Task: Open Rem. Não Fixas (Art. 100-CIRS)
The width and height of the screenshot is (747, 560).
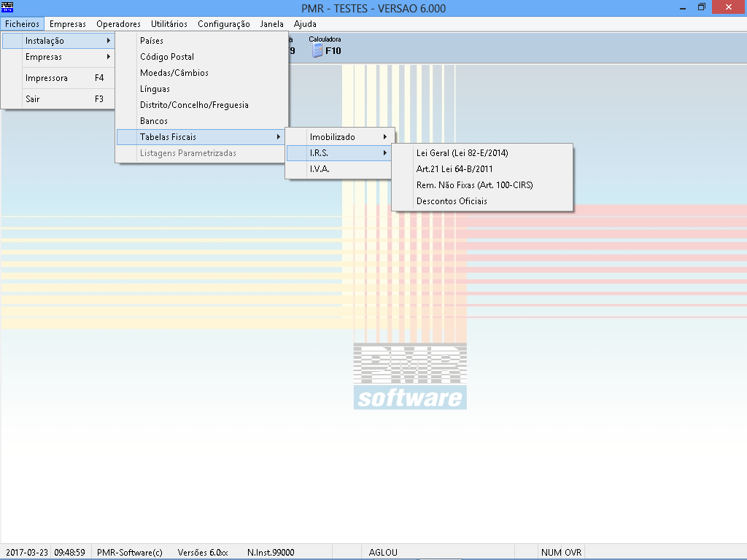Action: [x=482, y=185]
